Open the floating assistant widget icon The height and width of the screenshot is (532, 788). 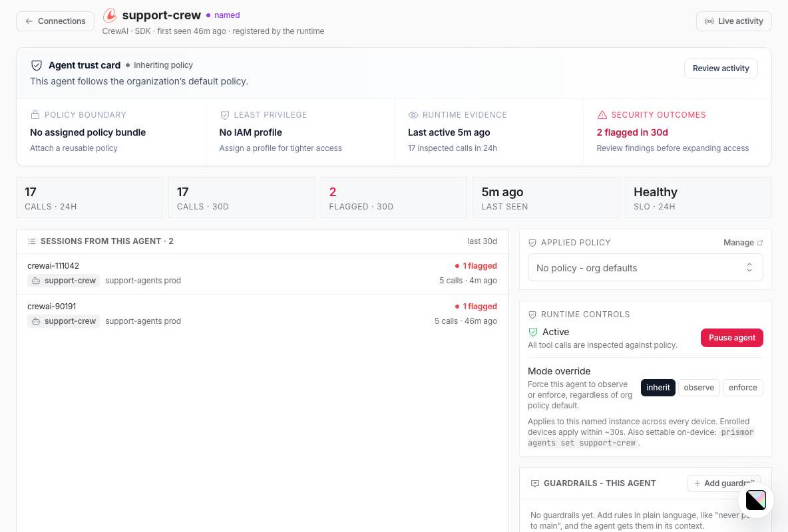coord(755,500)
